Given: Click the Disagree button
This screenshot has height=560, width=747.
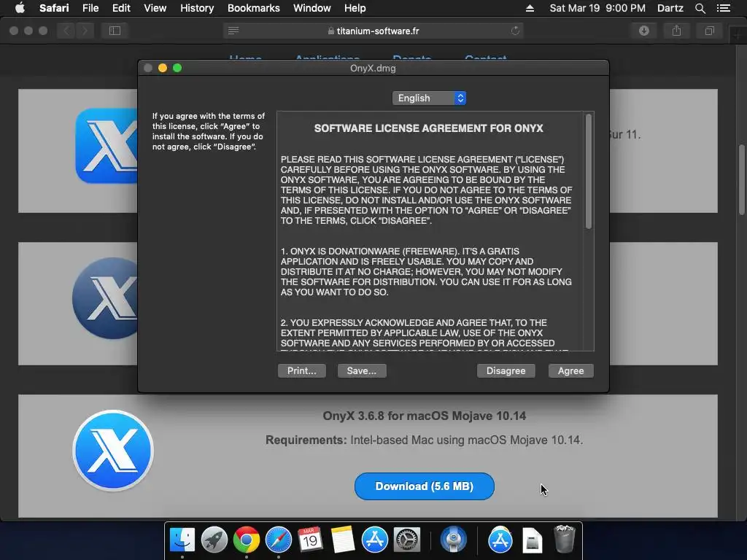Looking at the screenshot, I should point(506,371).
